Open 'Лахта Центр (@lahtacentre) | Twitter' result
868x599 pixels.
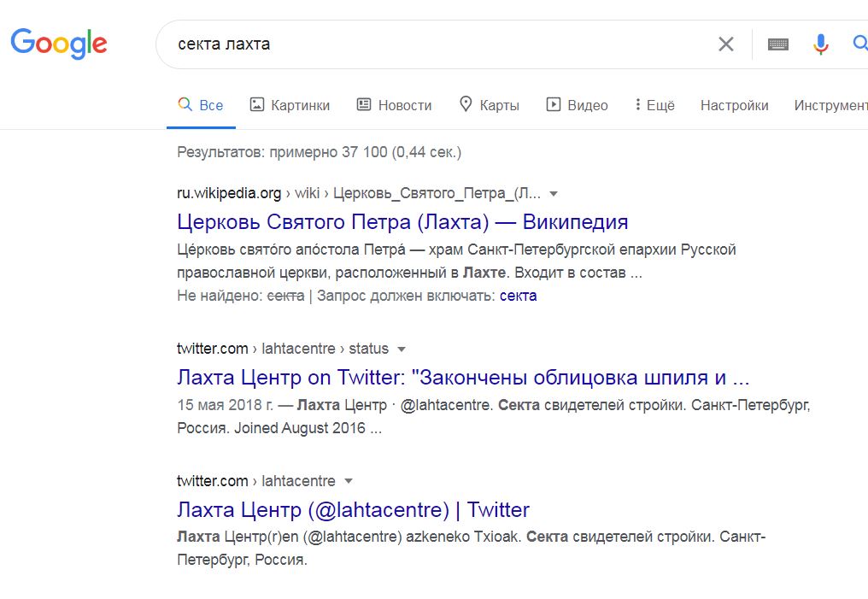(353, 510)
